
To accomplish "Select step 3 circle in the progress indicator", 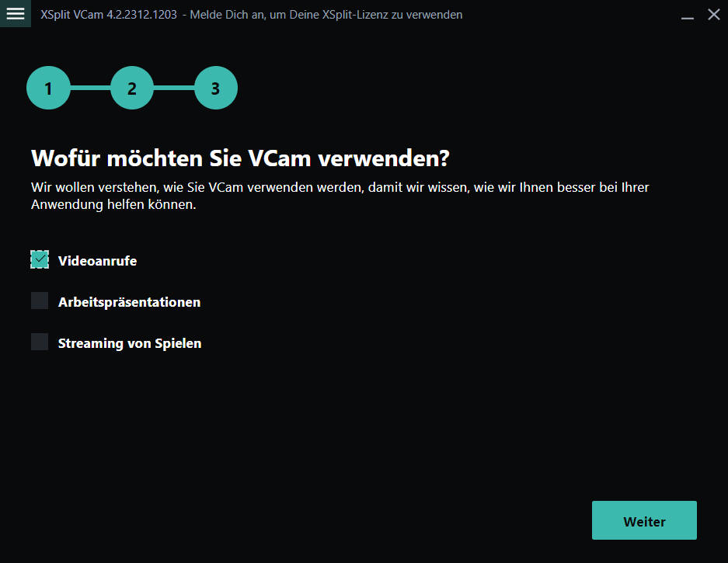I will [x=215, y=88].
